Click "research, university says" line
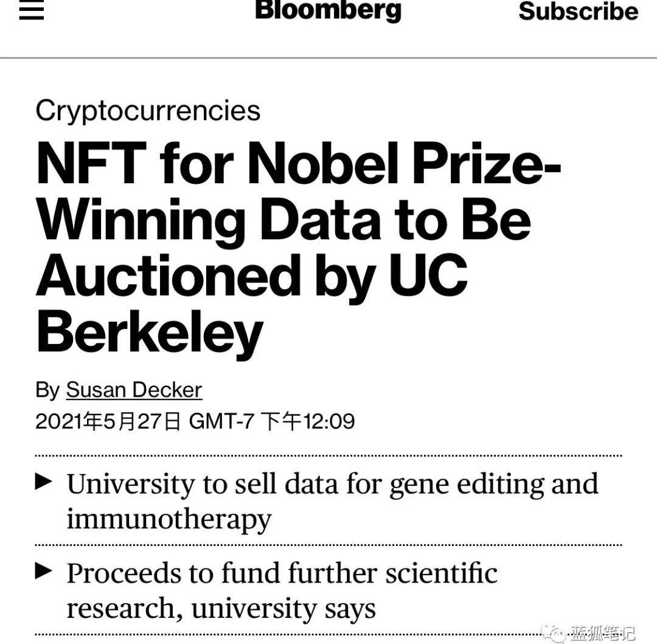The width and height of the screenshot is (657, 644). [x=221, y=608]
